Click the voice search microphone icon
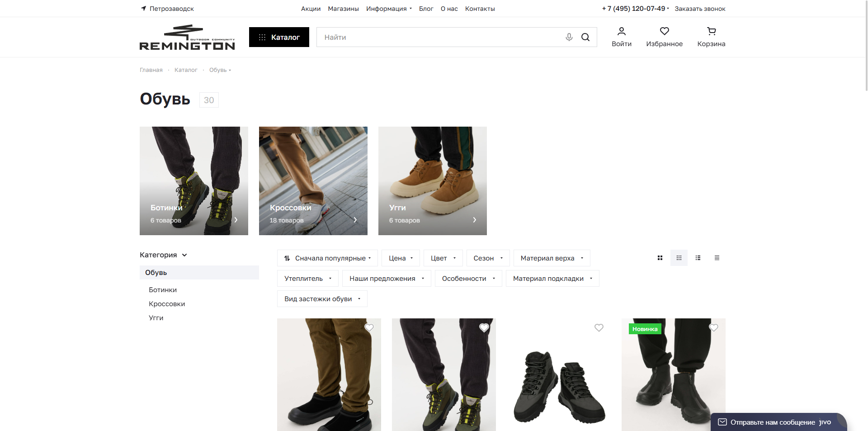 click(x=569, y=37)
